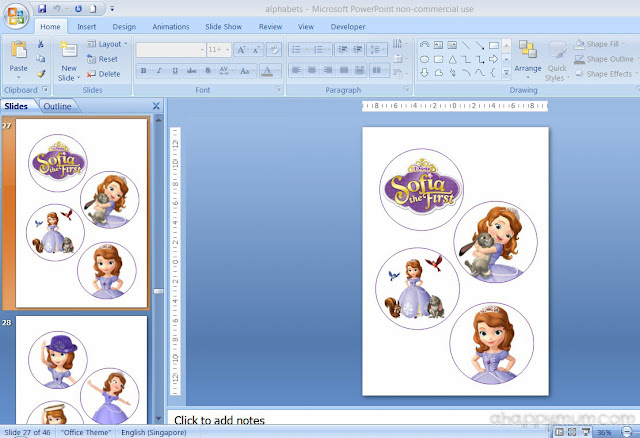640x438 pixels.
Task: Toggle bulleted list
Action: click(x=296, y=50)
